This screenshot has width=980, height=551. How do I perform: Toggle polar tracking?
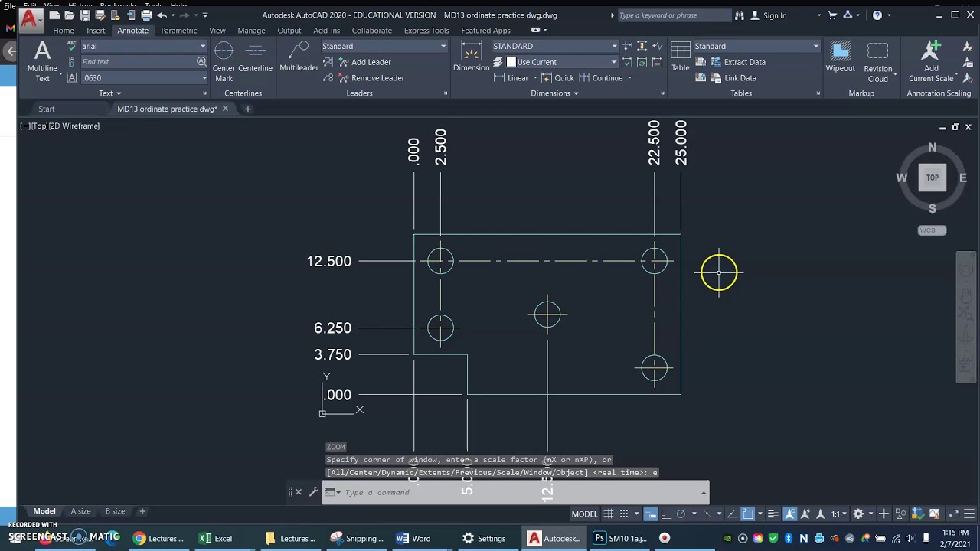(681, 514)
